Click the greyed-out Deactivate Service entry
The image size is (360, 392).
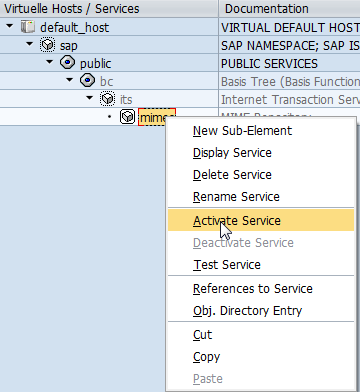tap(261, 243)
